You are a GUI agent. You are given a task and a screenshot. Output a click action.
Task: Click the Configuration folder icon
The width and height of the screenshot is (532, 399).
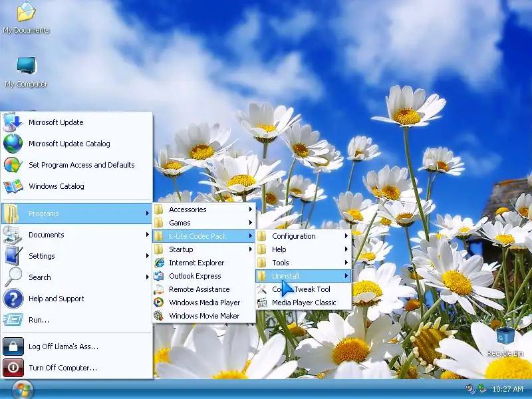(261, 236)
